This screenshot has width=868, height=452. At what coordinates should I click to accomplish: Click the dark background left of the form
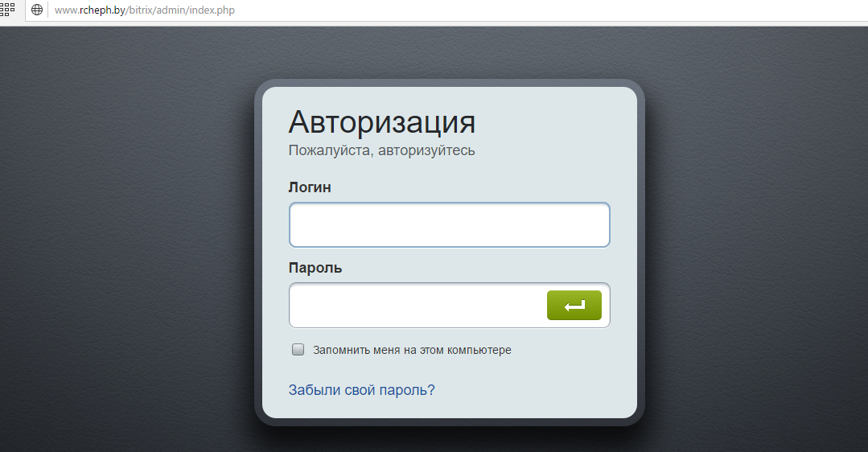pyautogui.click(x=121, y=241)
